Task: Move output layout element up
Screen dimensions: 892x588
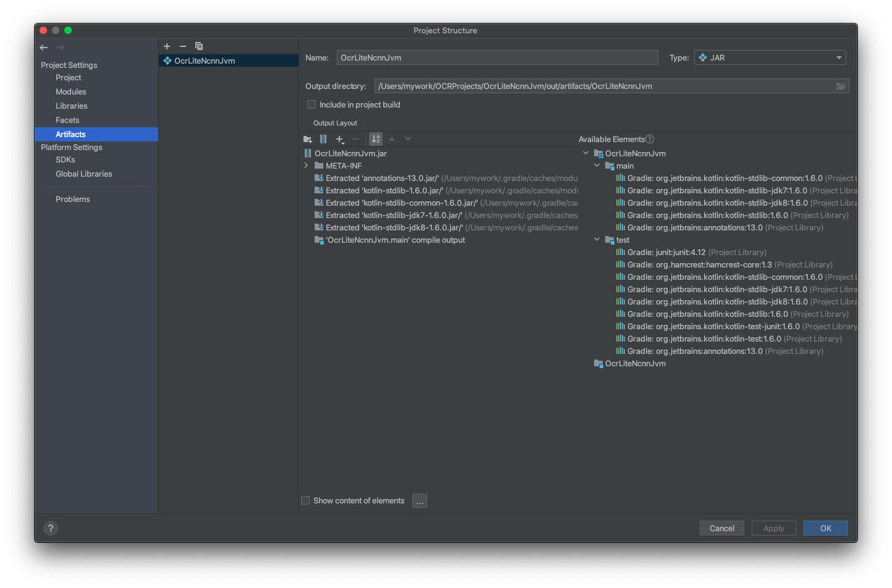Action: (392, 140)
